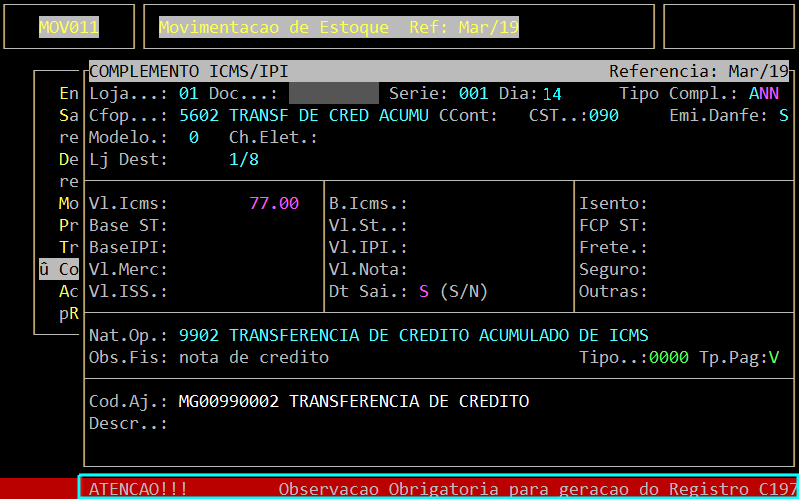
Task: Select the Vl.Icms value 77.00
Action: [x=274, y=204]
